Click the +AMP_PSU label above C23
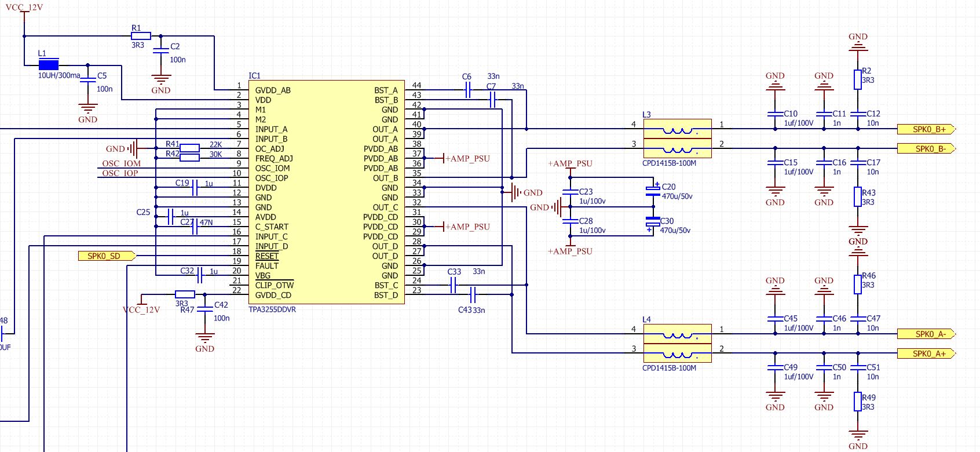Viewport: 980px width, 452px height. pos(570,163)
